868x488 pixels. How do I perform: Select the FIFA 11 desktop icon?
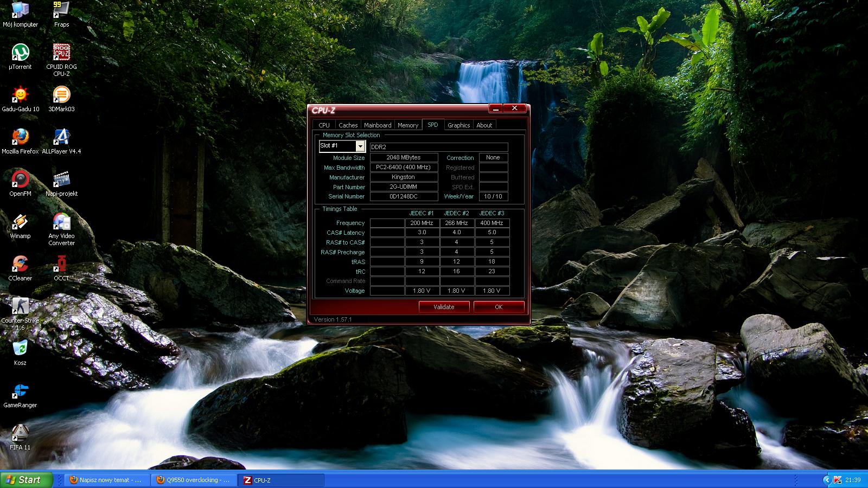coord(20,438)
